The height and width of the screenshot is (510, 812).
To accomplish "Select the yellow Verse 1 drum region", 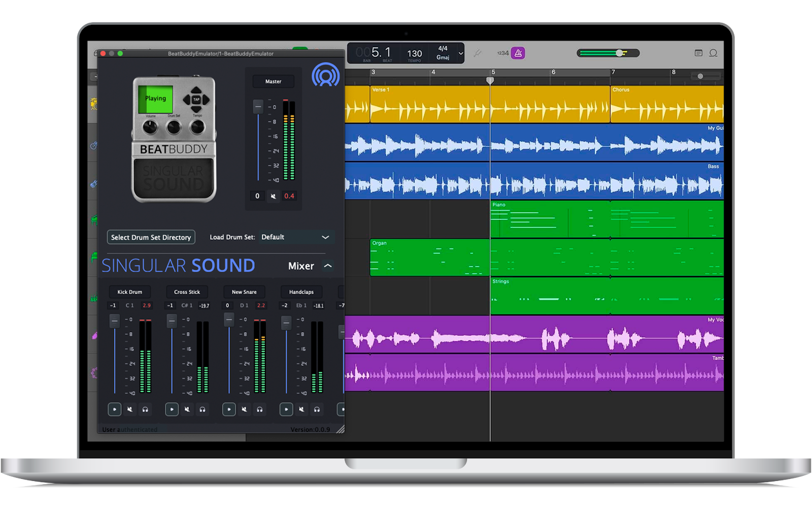I will coord(490,104).
